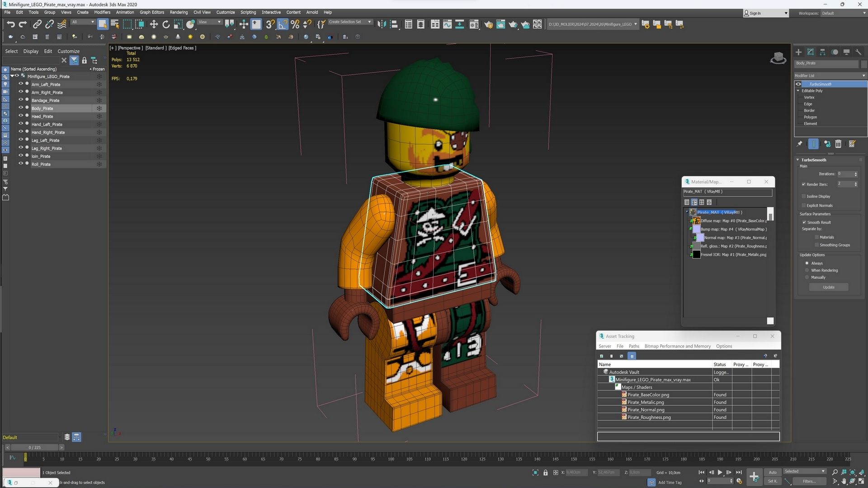
Task: Click the Zoom Extents Selected icon
Action: coord(853,471)
